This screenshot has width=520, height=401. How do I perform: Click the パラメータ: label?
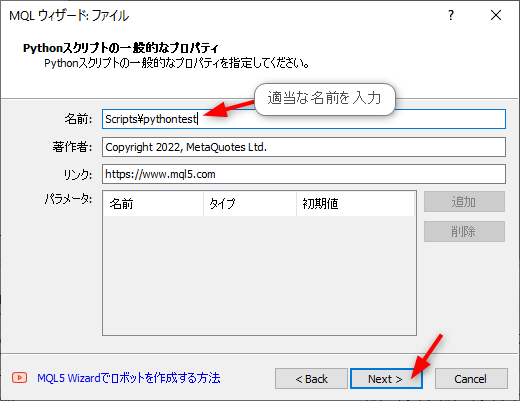click(68, 199)
